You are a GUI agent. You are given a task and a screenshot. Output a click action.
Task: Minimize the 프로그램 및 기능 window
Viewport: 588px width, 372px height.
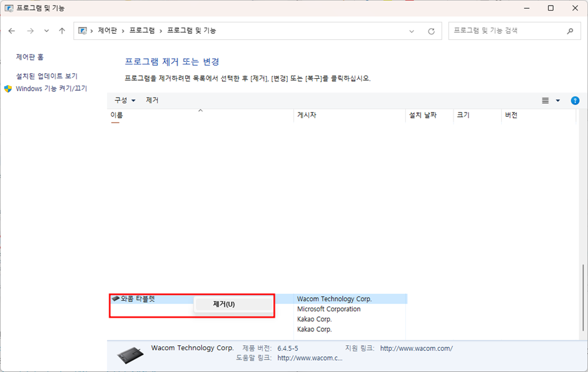coord(527,8)
